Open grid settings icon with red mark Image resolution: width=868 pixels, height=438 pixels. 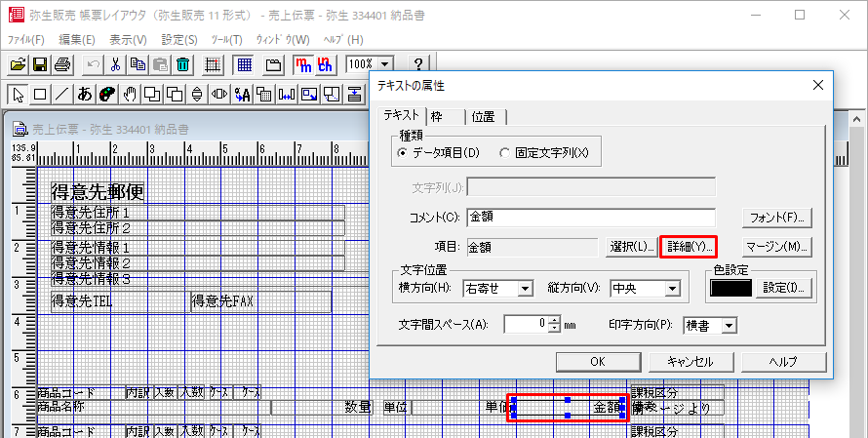click(x=213, y=64)
